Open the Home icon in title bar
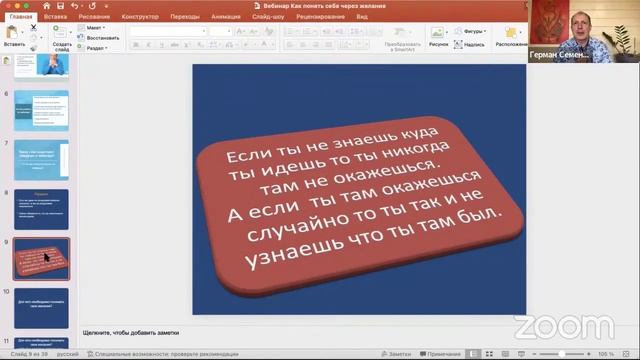Viewport: 640px width, 360px height. [x=47, y=6]
